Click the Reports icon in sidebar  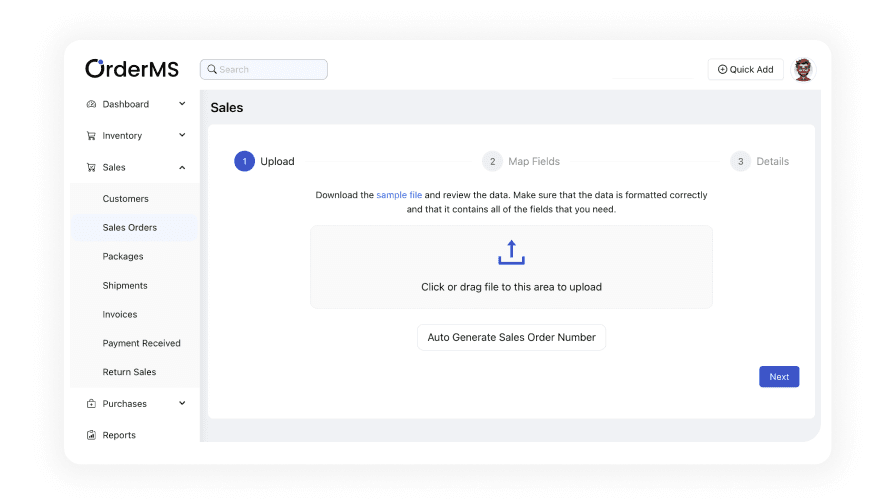pos(91,436)
